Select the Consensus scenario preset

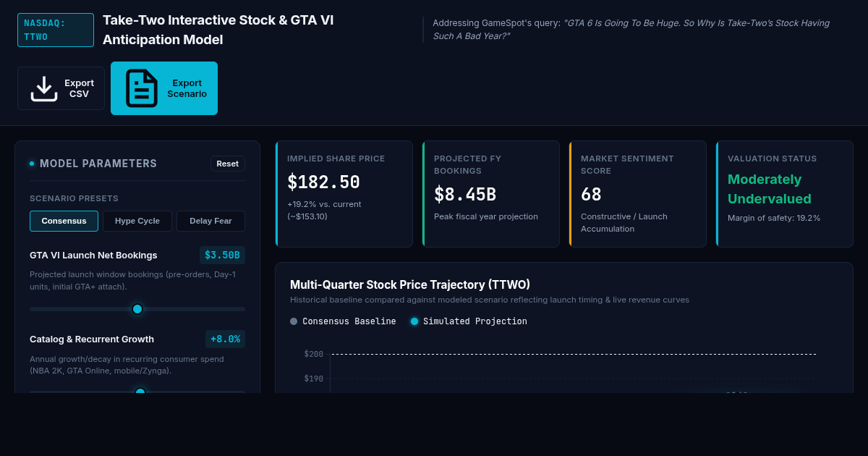click(64, 221)
